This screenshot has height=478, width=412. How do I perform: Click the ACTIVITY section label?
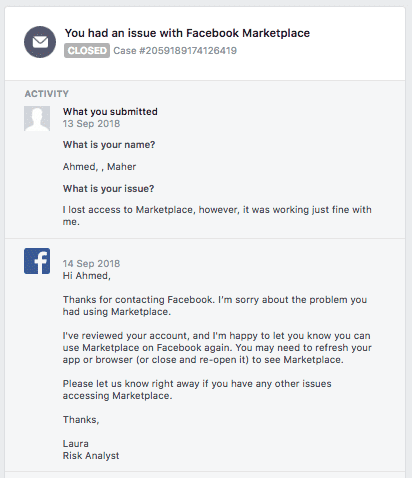pyautogui.click(x=47, y=94)
